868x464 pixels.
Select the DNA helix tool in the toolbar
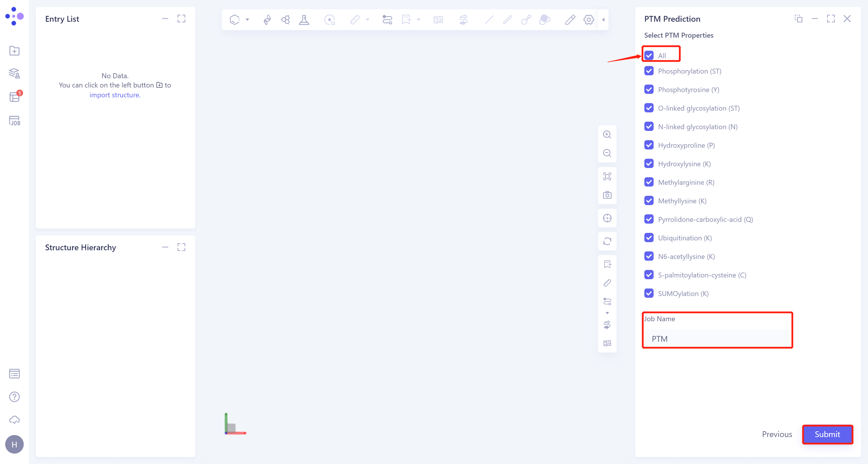point(267,20)
